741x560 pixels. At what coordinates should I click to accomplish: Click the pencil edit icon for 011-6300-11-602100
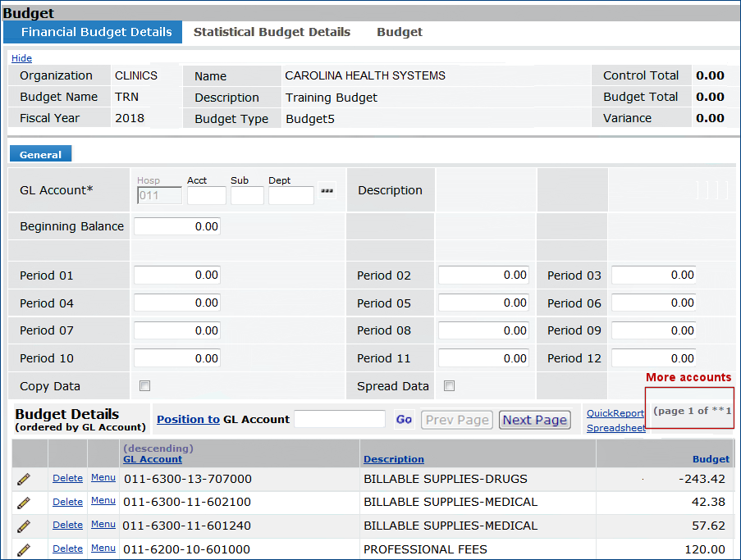pyautogui.click(x=23, y=502)
